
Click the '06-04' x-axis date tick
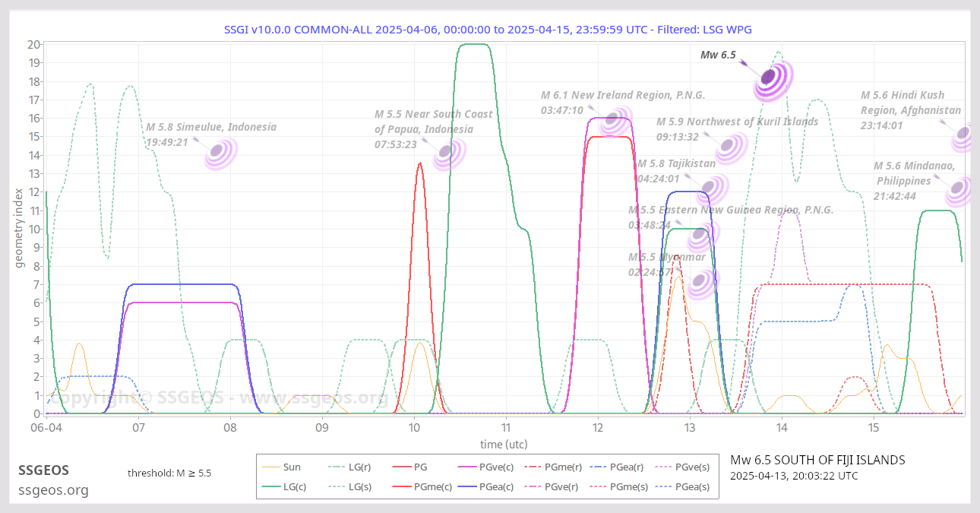(x=46, y=428)
